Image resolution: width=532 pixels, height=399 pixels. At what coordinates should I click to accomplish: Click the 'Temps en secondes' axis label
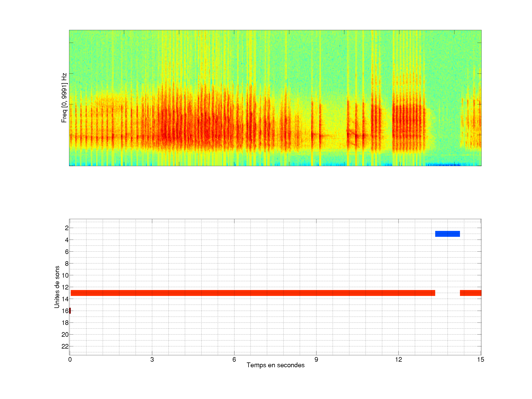click(x=275, y=365)
